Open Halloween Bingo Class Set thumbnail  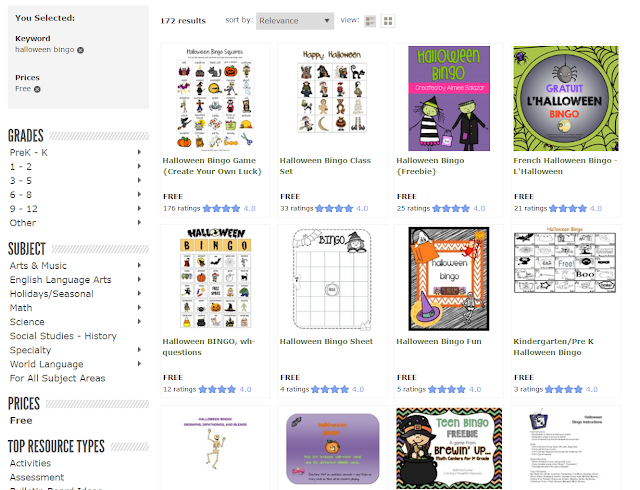pyautogui.click(x=332, y=92)
